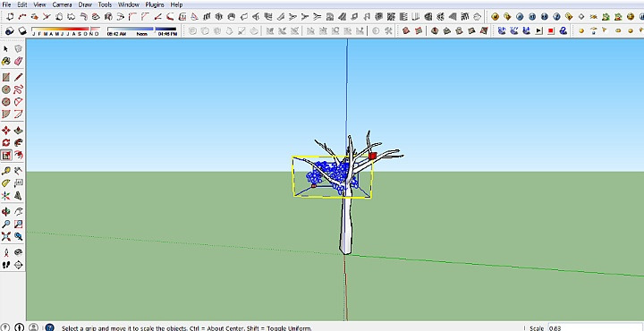Click the time-of-day shadow slider
The height and width of the screenshot is (331, 644).
pos(141,30)
